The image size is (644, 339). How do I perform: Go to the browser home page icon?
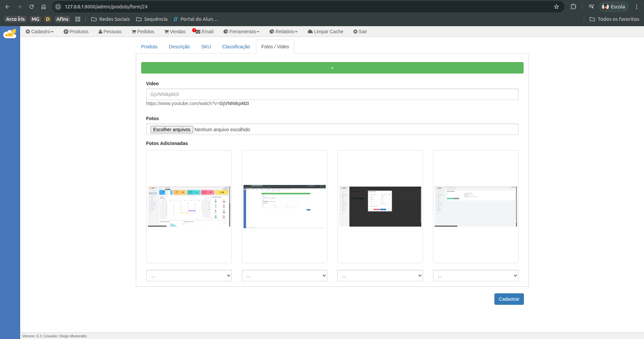[x=44, y=7]
